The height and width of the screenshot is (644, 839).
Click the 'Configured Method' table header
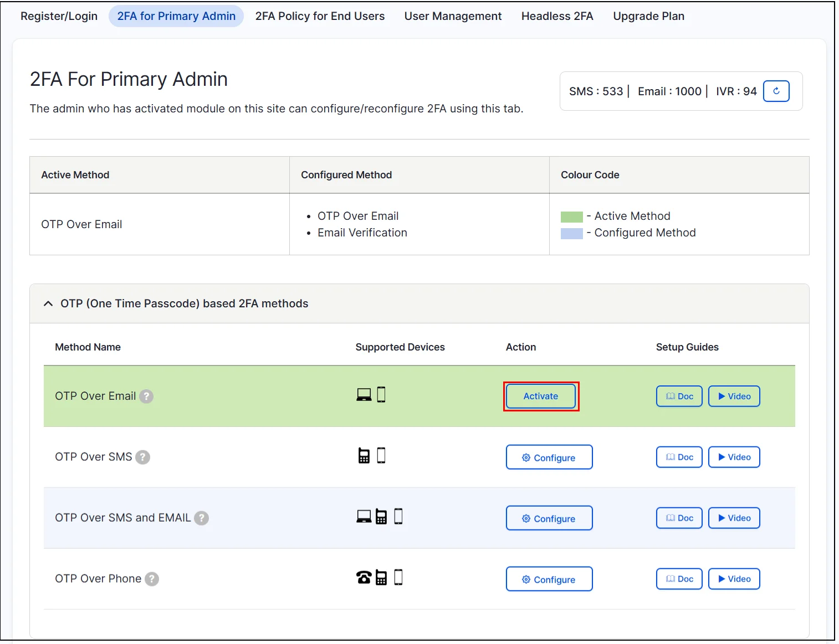(x=346, y=175)
